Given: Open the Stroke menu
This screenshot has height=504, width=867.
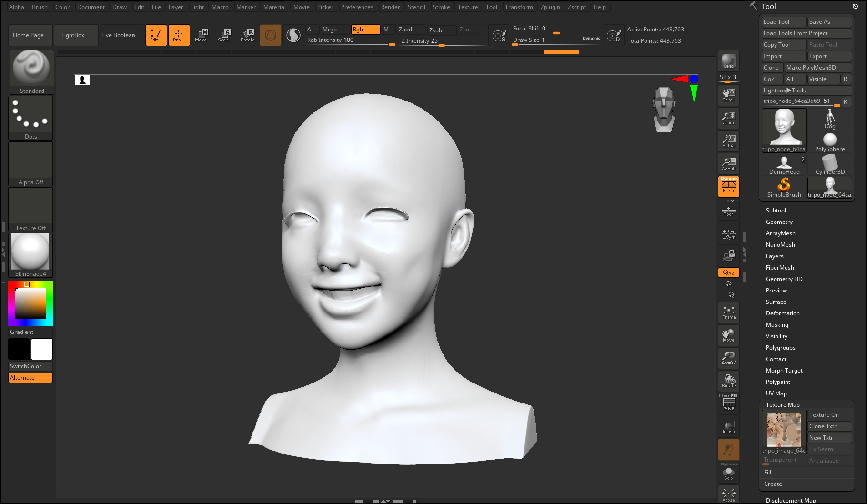Looking at the screenshot, I should pyautogui.click(x=441, y=7).
